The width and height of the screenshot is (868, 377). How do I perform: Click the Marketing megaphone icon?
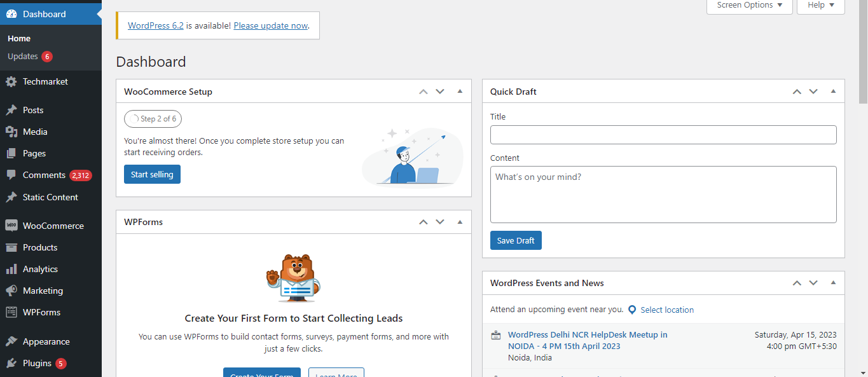pyautogui.click(x=11, y=291)
